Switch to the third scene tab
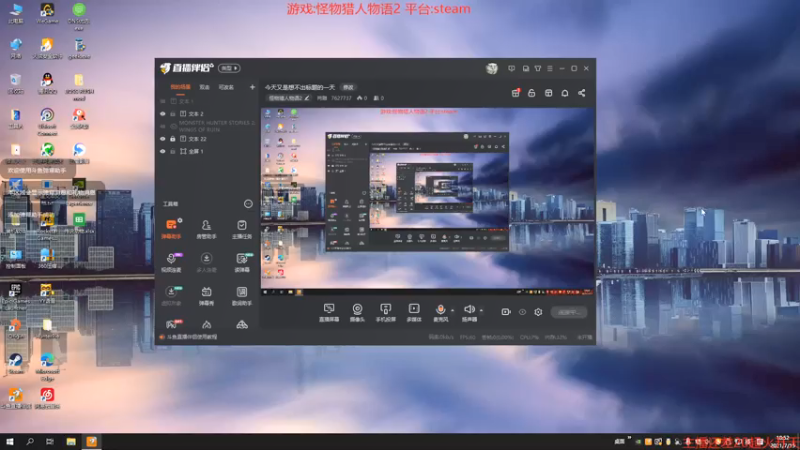This screenshot has height=450, width=800. [x=226, y=87]
